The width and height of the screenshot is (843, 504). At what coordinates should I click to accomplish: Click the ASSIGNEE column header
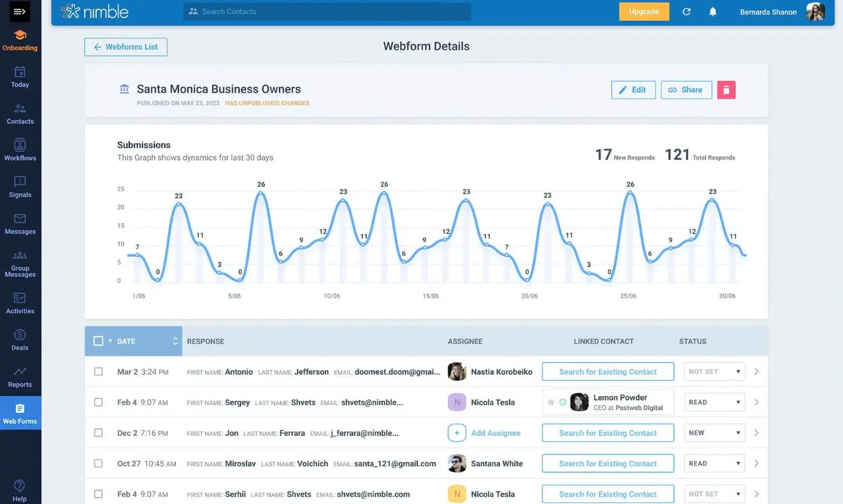point(465,342)
